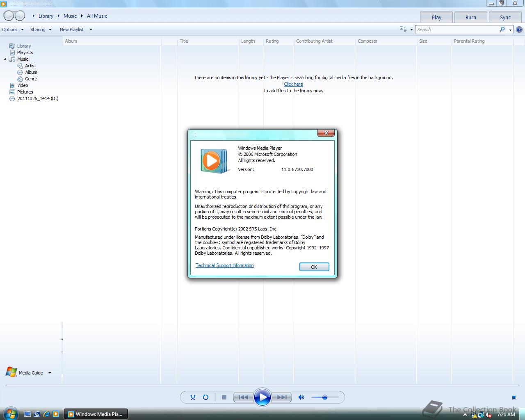Adjust the volume slider
525x420 pixels.
[x=325, y=397]
